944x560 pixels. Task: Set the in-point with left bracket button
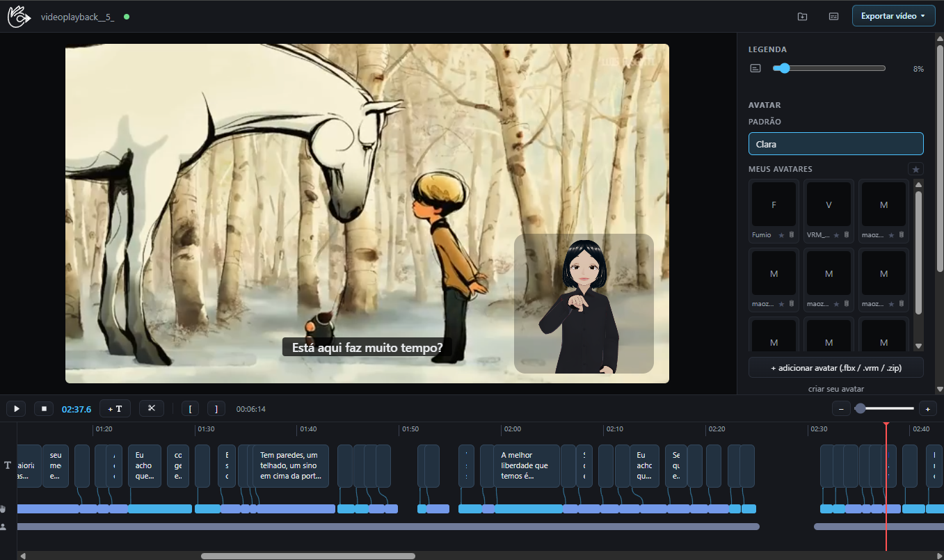click(x=190, y=409)
